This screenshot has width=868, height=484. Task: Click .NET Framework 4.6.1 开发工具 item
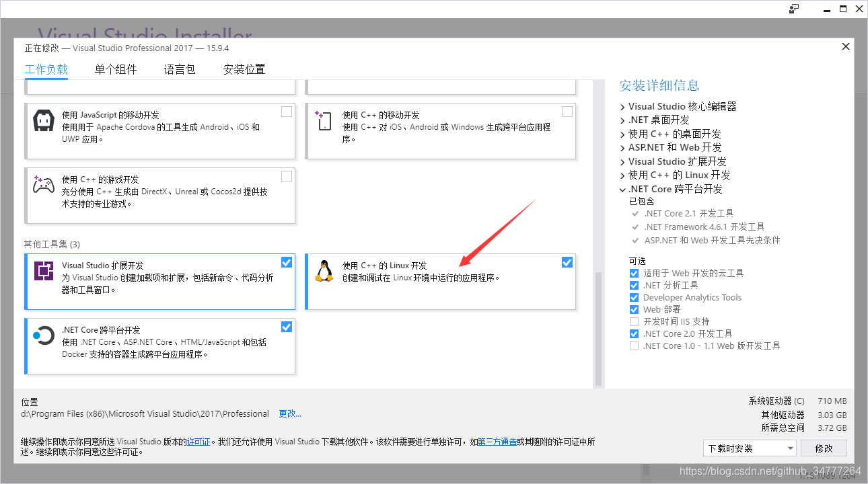tap(704, 227)
